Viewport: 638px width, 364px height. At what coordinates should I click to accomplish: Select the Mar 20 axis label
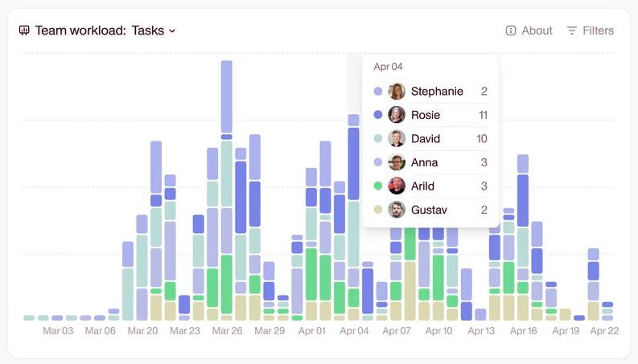142,331
